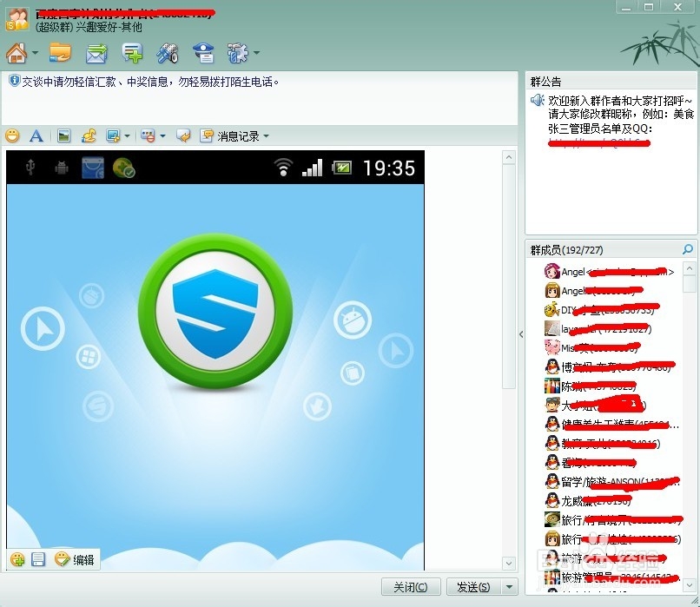Viewport: 700px width, 607px height.
Task: Click the 发送 send button
Action: (x=473, y=587)
